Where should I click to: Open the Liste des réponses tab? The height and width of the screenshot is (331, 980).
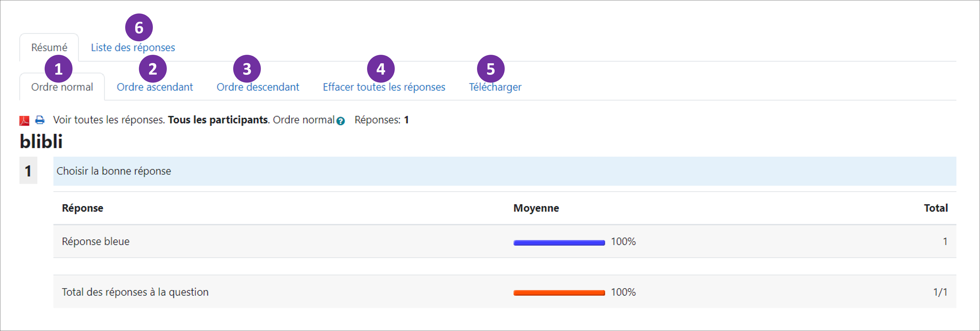tap(133, 48)
